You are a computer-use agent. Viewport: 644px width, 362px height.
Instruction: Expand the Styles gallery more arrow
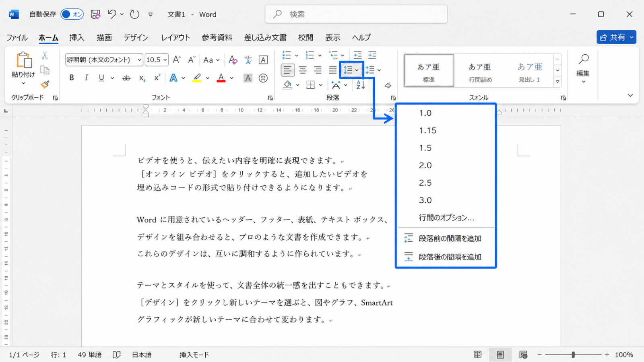point(557,82)
